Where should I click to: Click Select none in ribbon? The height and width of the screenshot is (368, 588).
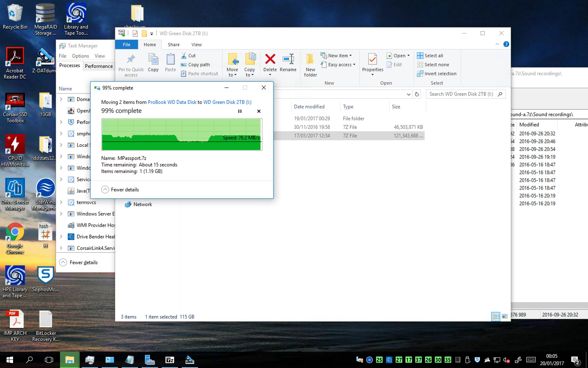433,65
